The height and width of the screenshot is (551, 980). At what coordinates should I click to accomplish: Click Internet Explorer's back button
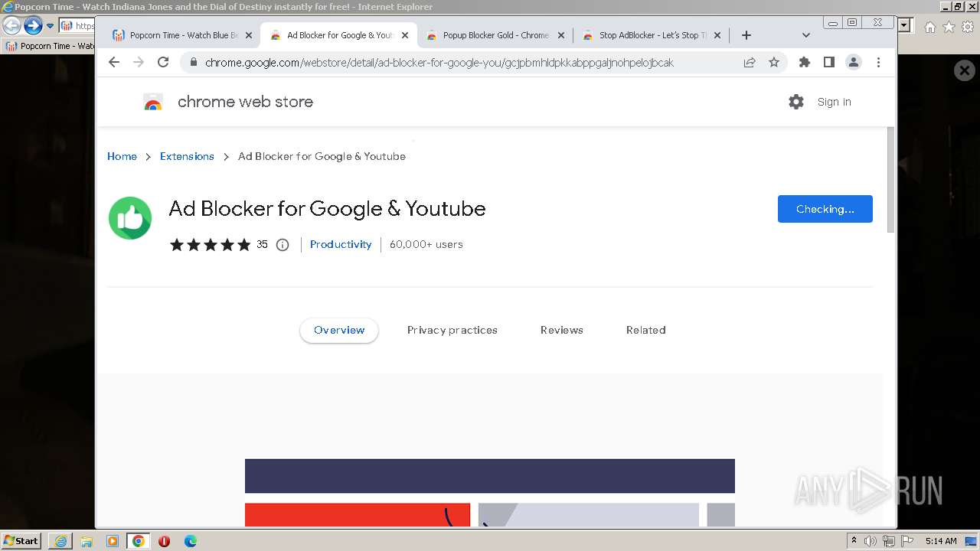(11, 25)
